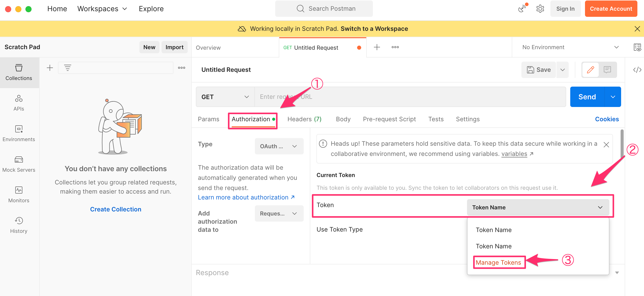Open the Mock Servers sidebar panel

click(x=19, y=164)
